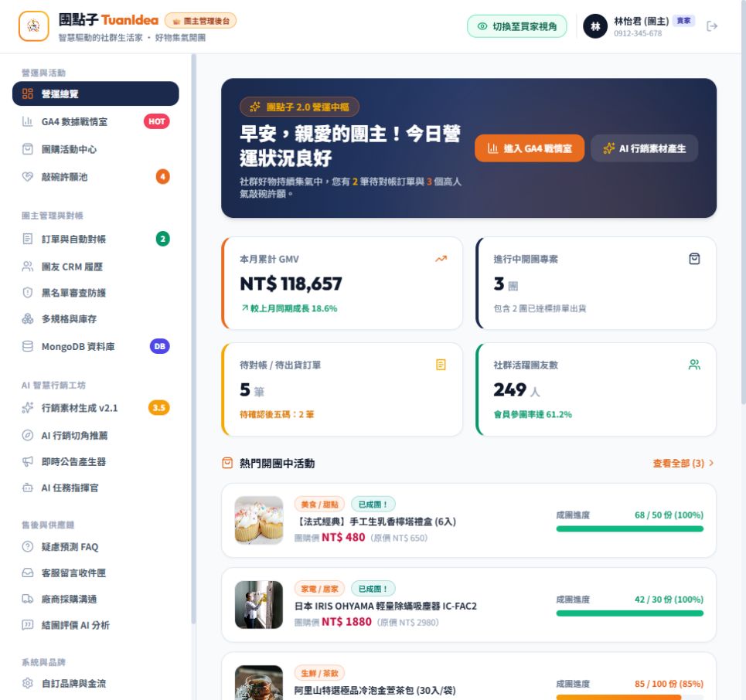
Task: Click the bag icon on 進行中開團專案 card
Action: [694, 259]
